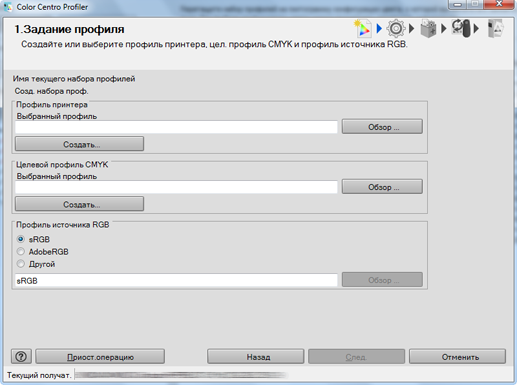
Task: Open help with the question mark icon
Action: [x=21, y=357]
